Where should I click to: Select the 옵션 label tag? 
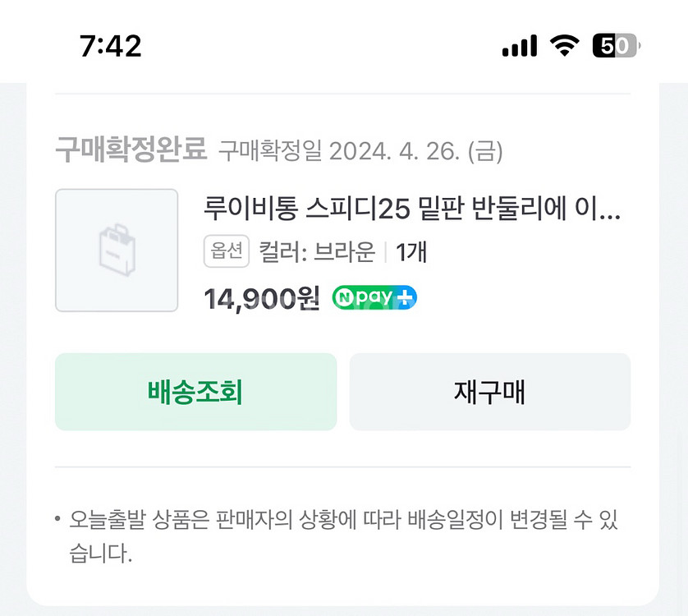click(x=227, y=253)
